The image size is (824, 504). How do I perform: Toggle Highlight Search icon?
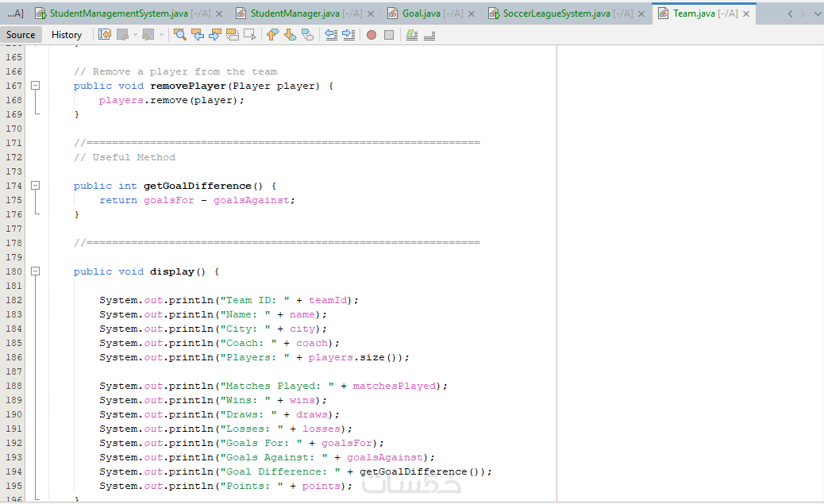click(233, 35)
